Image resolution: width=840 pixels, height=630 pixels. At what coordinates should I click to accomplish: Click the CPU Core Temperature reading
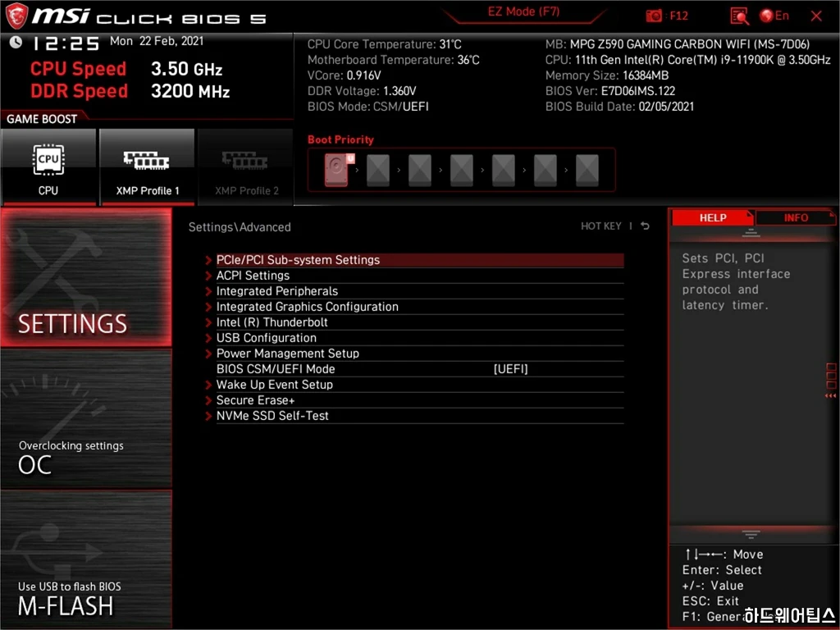click(x=384, y=44)
